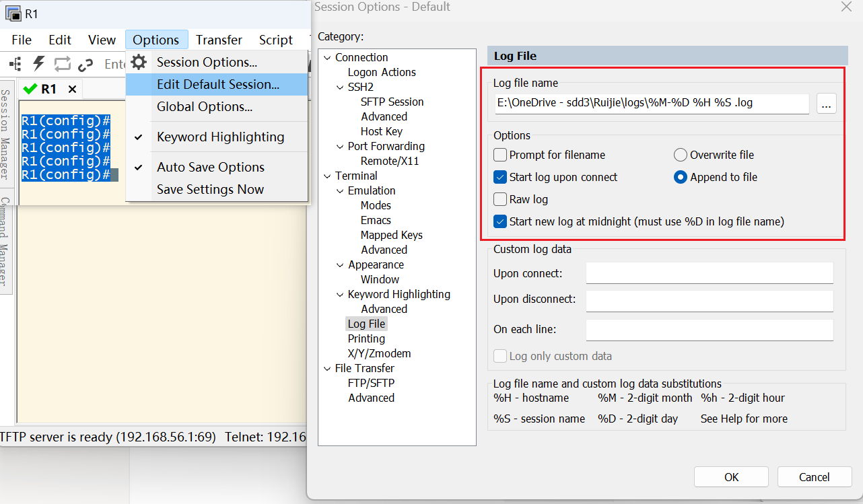
Task: Uncheck Start new log at midnight
Action: (x=500, y=221)
